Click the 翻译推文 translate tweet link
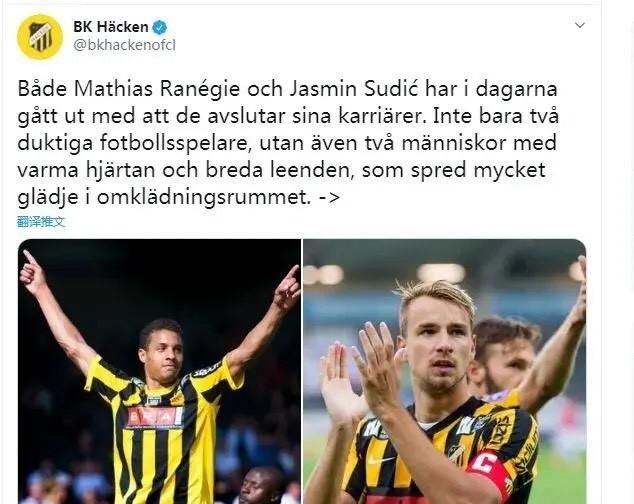Screen dimensions: 634x504 (x=41, y=222)
